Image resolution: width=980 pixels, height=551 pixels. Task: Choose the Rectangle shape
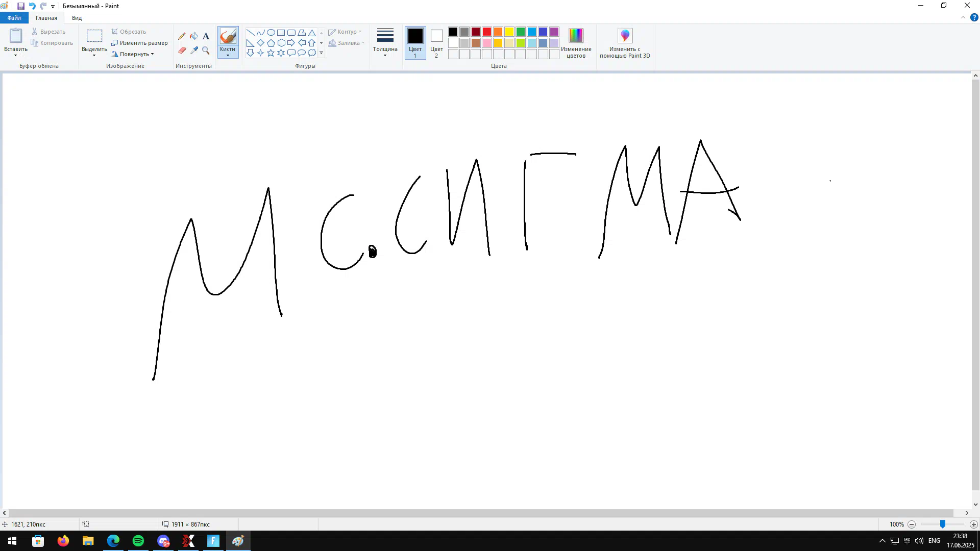click(281, 33)
